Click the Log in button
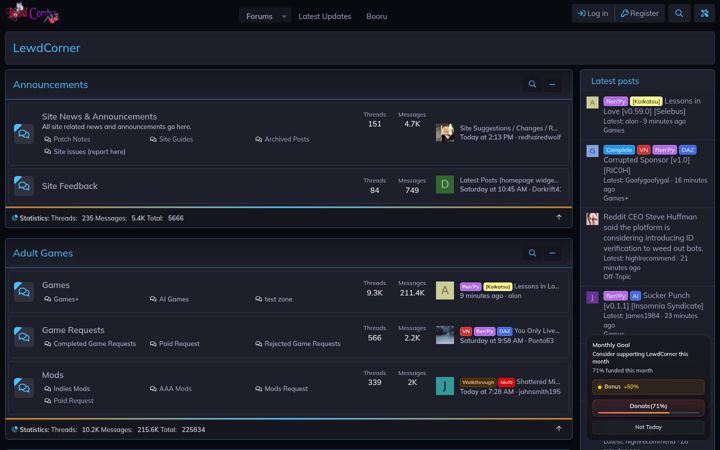 tap(593, 13)
